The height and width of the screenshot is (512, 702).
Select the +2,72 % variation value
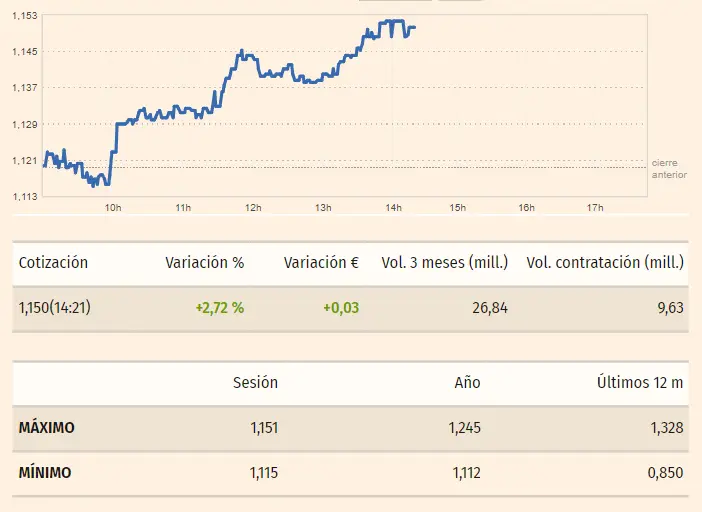pyautogui.click(x=220, y=308)
